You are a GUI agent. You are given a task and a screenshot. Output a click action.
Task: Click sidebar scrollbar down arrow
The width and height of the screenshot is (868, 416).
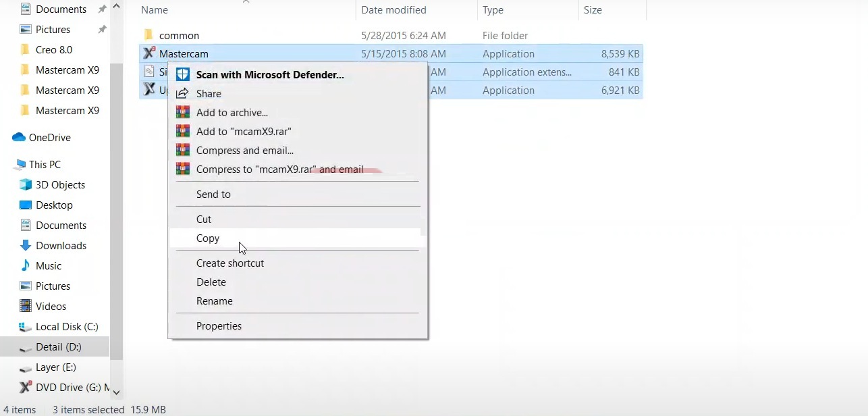116,392
